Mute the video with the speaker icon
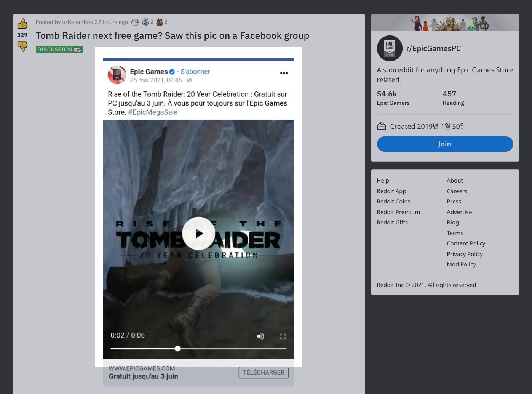 click(x=260, y=336)
